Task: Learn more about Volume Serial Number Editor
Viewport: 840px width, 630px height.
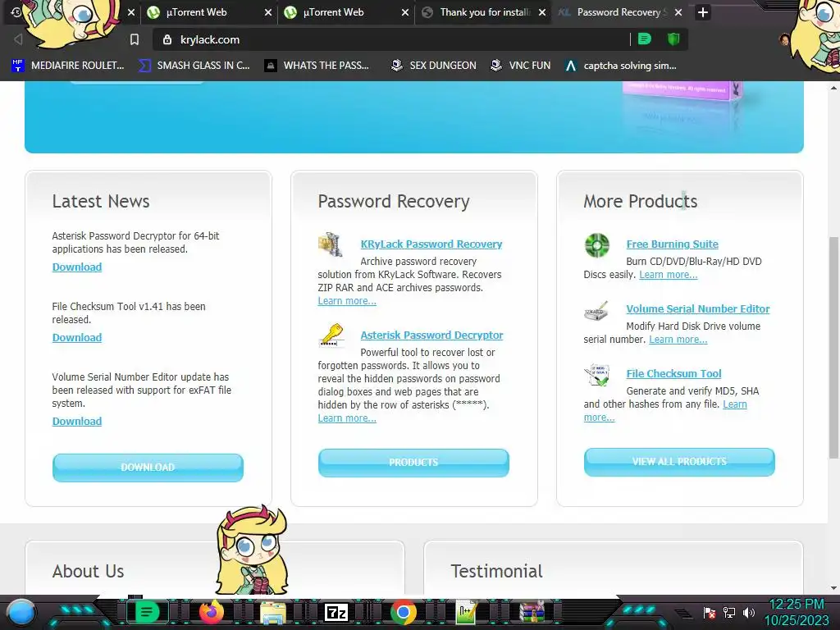Action: point(678,339)
